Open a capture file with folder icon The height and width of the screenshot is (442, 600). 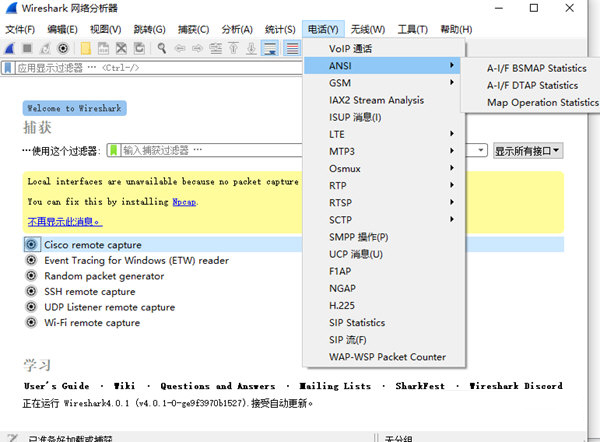86,48
